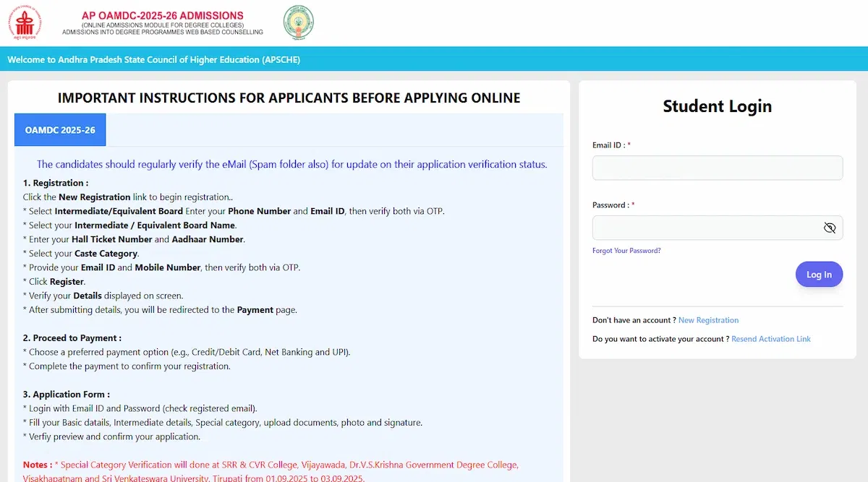
Task: Click the 'Admissions into degree programmes' subtitle
Action: (x=163, y=33)
